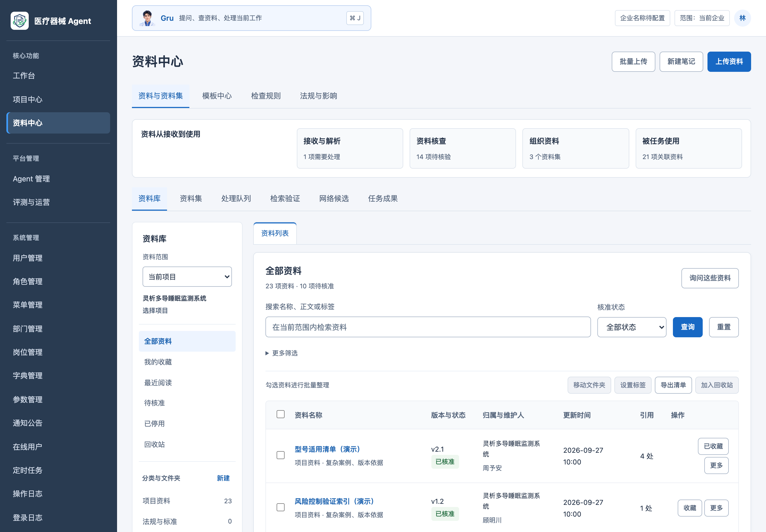Click the 选择项目 link

click(x=155, y=310)
